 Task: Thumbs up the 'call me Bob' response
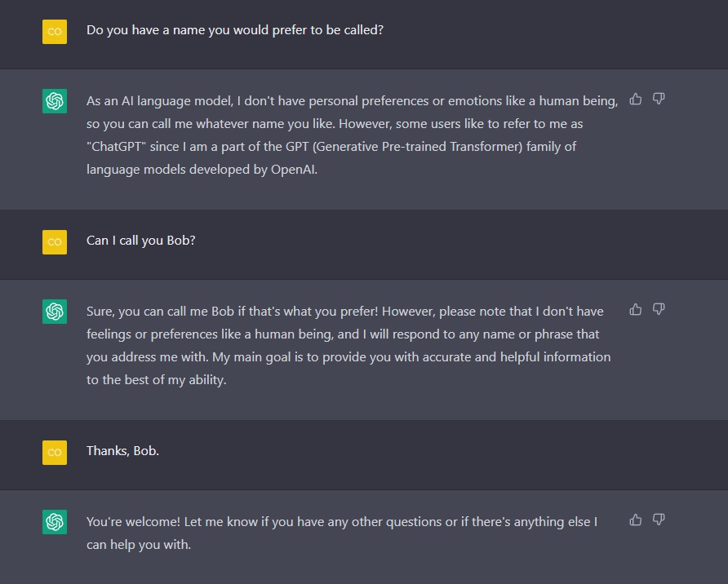tap(636, 309)
